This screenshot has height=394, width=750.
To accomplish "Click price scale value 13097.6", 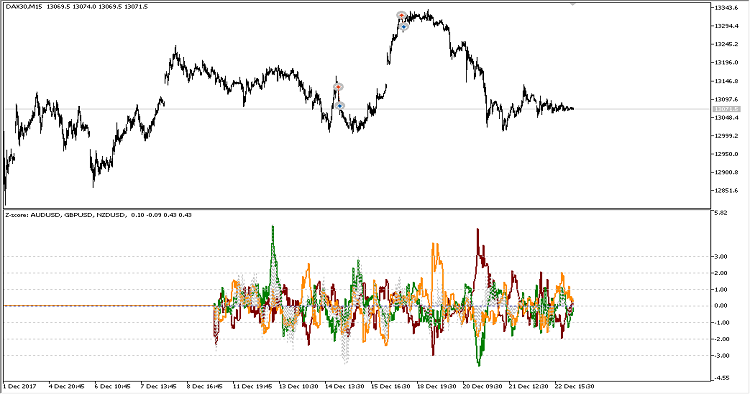I will [x=726, y=99].
